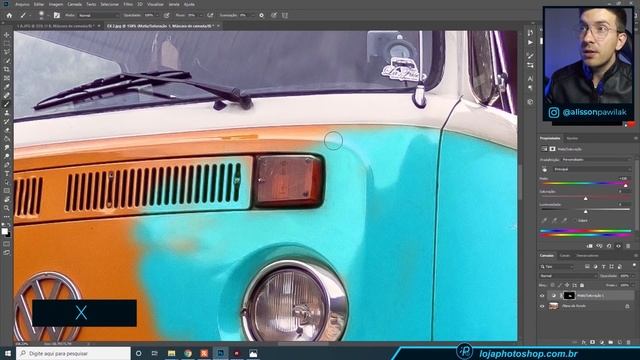This screenshot has height=360, width=640.
Task: Select the Rectangular Marquee tool
Action: pyautogui.click(x=7, y=43)
